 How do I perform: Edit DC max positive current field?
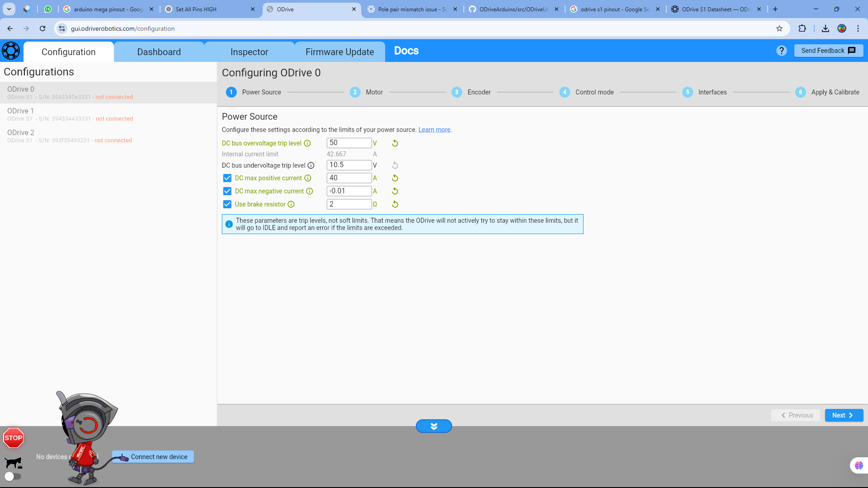tap(349, 178)
